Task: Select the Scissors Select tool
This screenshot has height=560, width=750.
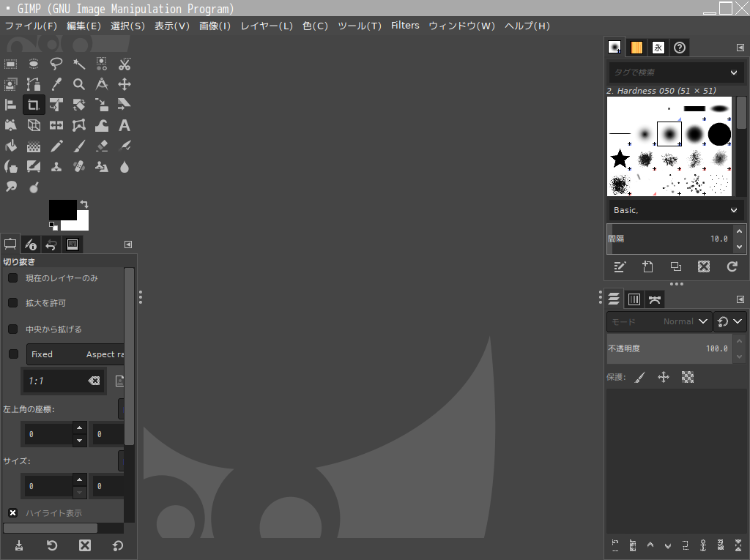Action: pos(125,64)
